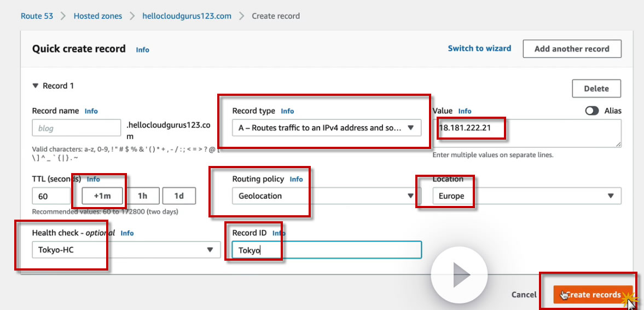644x310 pixels.
Task: Collapse the Record 1 section
Action: coord(36,86)
